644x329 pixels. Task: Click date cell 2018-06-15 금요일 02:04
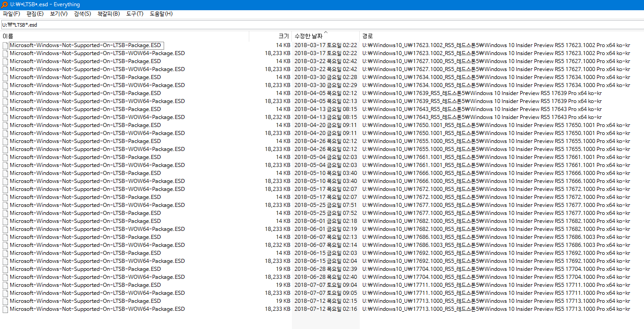[326, 261]
